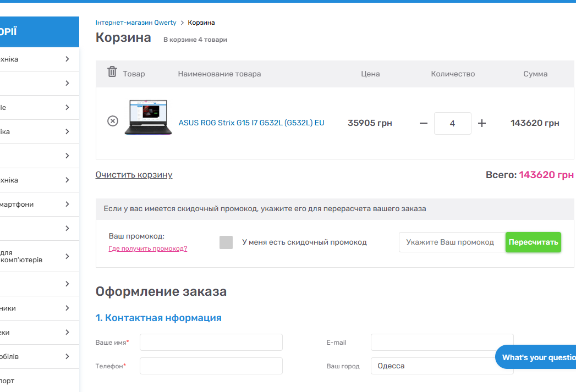
Task: Click the trash can icon in table header
Action: click(112, 72)
